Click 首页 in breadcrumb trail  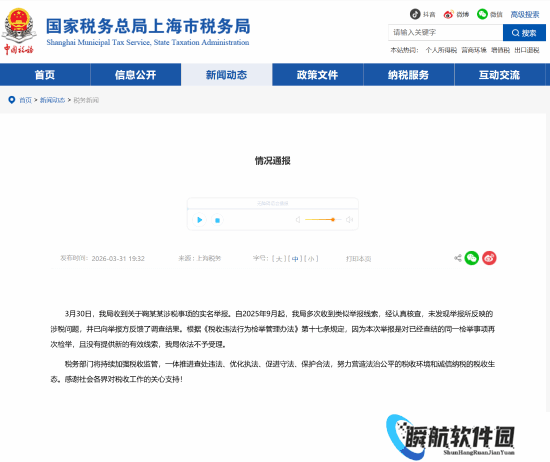pyautogui.click(x=25, y=100)
